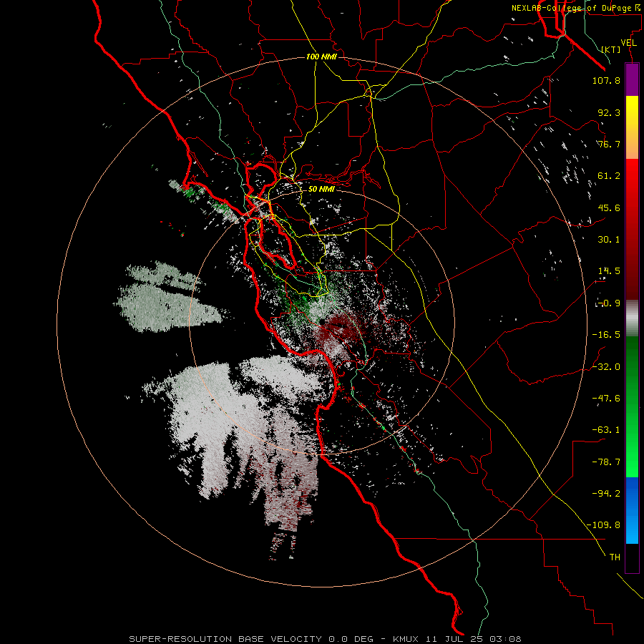Pick the red segment of the color bar
Image resolution: width=644 pixels, height=644 pixels.
pos(632,229)
